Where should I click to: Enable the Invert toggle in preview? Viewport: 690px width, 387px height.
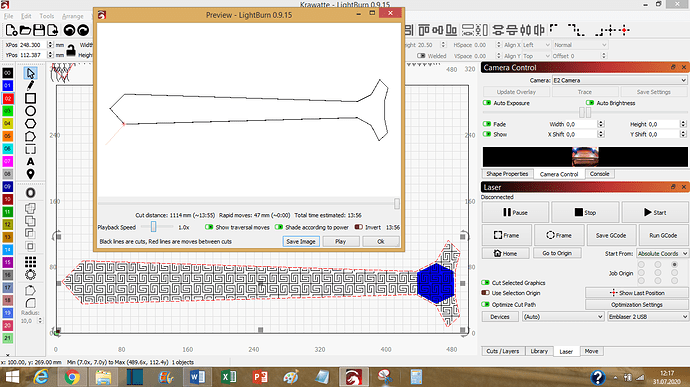point(359,227)
